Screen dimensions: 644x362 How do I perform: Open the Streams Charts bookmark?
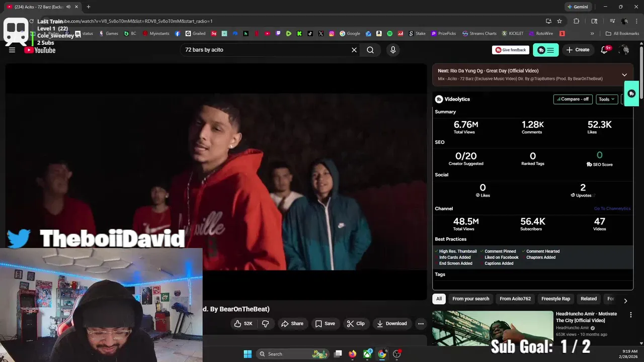point(479,34)
